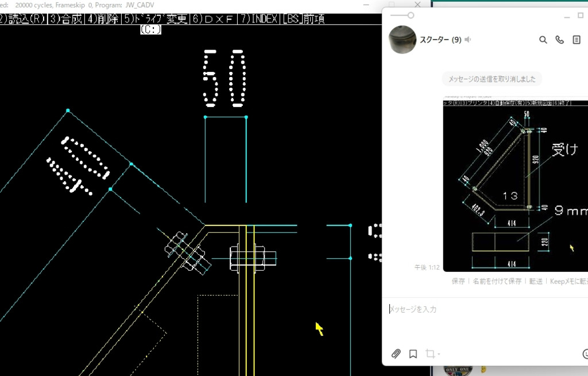Select [BS]前項 in JW_CAD menu

[x=304, y=19]
